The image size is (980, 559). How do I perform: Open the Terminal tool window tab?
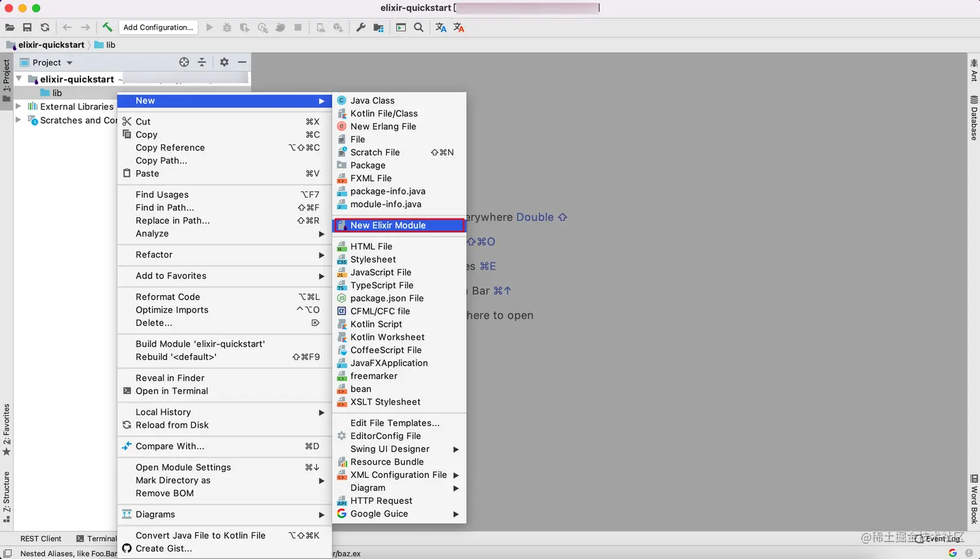[97, 538]
